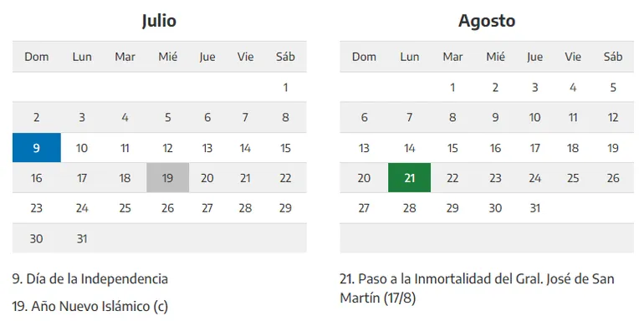
Task: Pick July 30 in the Dom column
Action: [37, 238]
